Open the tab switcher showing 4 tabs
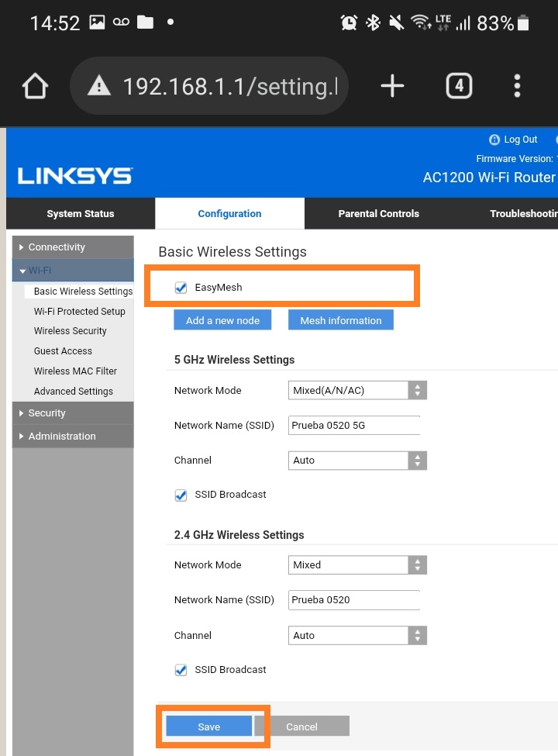This screenshot has width=558, height=756. click(459, 86)
